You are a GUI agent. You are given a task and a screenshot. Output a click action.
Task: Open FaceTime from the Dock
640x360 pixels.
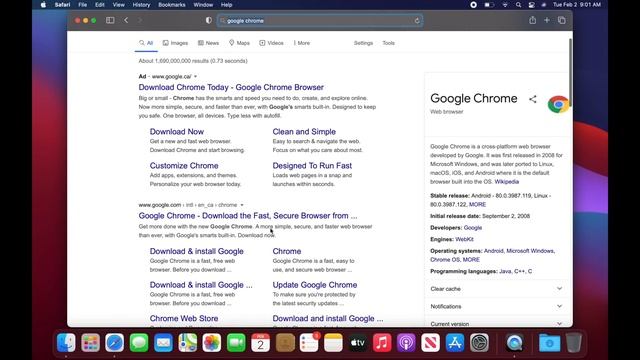point(236,342)
